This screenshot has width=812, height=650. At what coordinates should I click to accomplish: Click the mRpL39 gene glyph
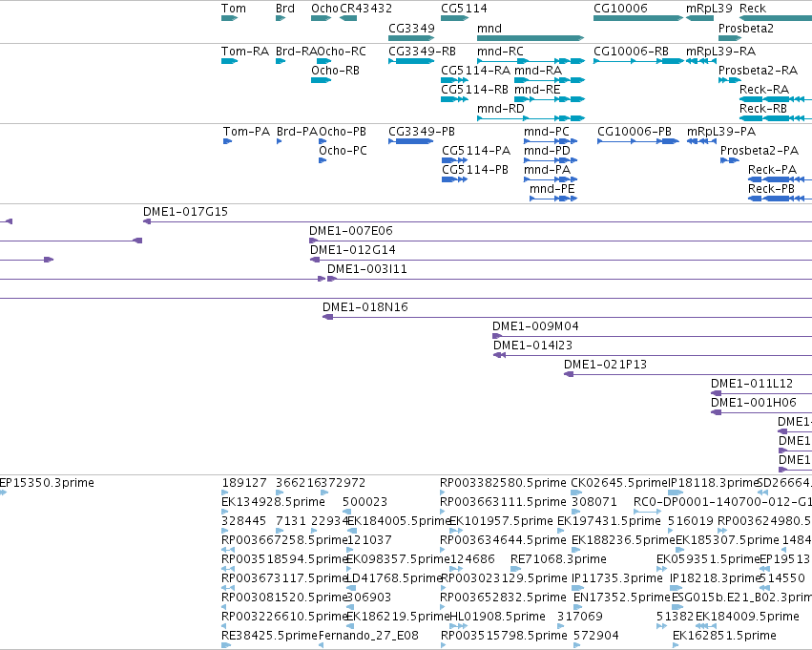pyautogui.click(x=699, y=18)
